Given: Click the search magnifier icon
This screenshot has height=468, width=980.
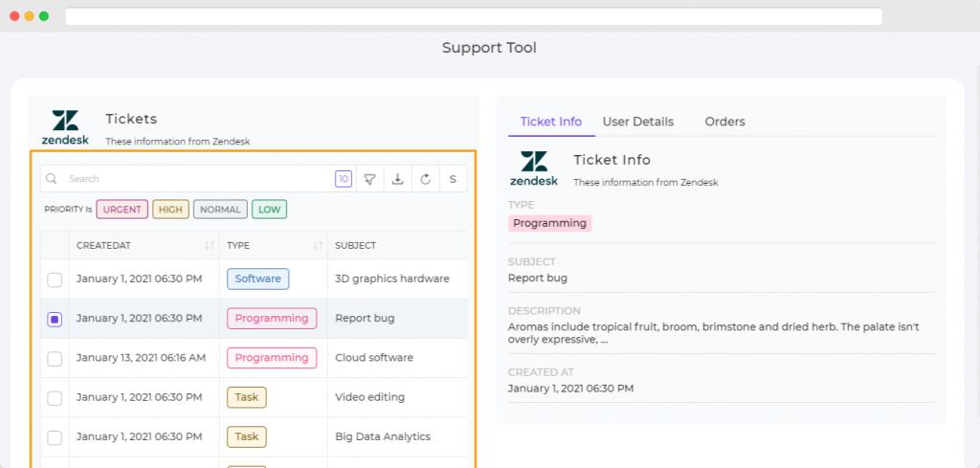Looking at the screenshot, I should (x=53, y=179).
